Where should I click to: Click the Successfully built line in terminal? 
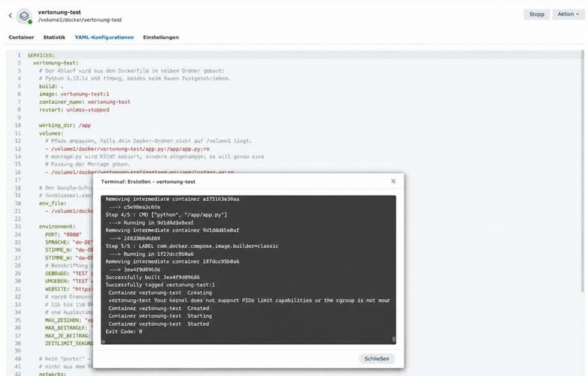click(153, 277)
